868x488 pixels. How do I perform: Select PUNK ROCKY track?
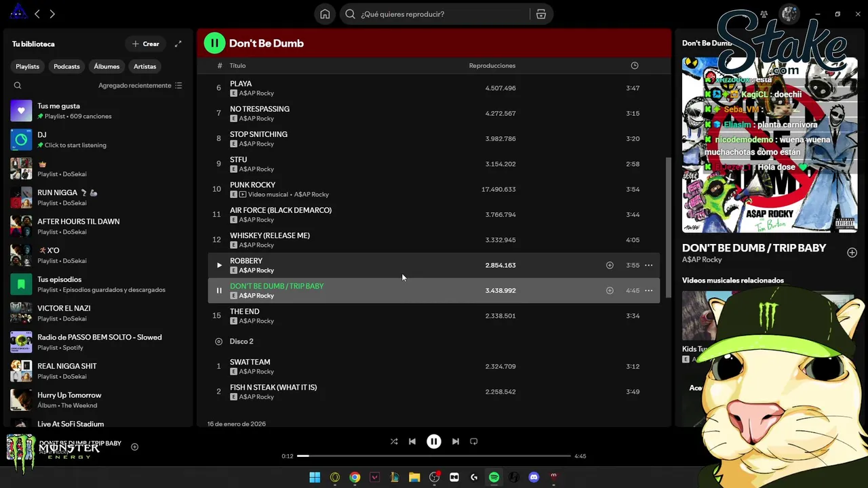click(433, 189)
